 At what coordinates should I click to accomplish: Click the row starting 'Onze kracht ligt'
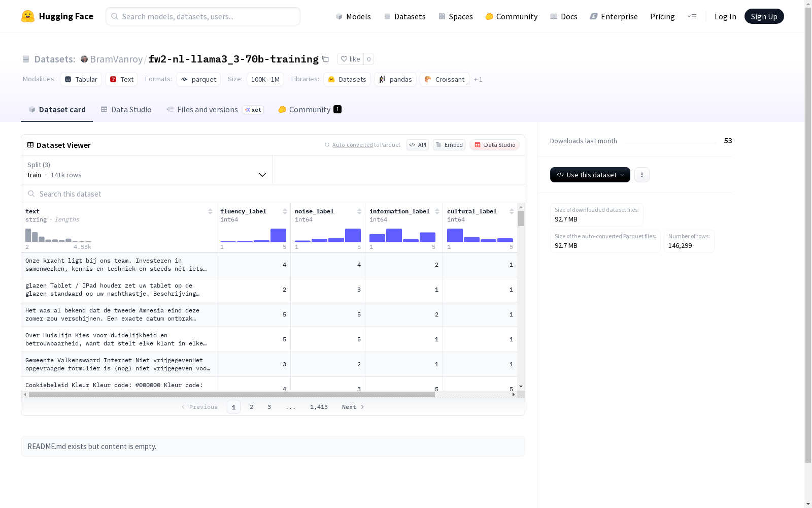click(x=269, y=265)
